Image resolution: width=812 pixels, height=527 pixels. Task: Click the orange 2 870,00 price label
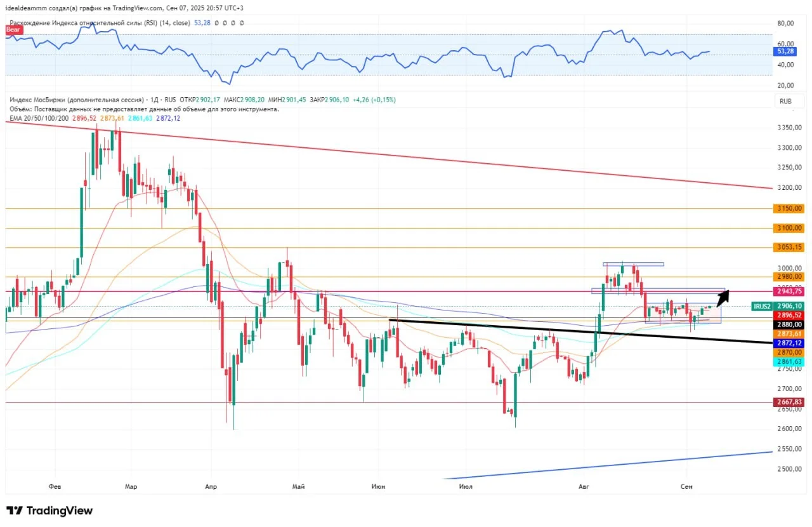789,352
